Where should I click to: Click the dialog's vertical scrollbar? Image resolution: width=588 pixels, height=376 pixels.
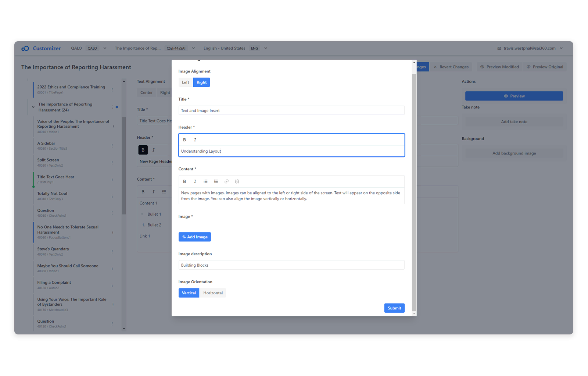coord(414,184)
